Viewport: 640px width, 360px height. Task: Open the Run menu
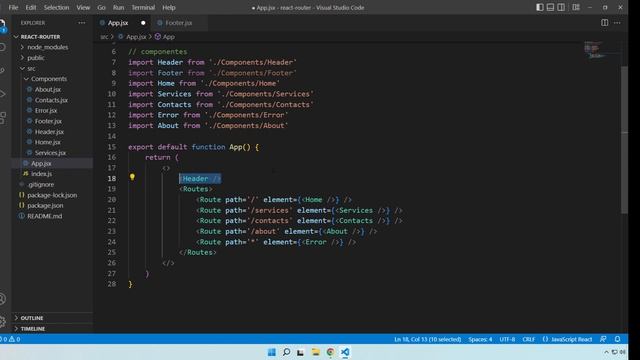coord(118,7)
